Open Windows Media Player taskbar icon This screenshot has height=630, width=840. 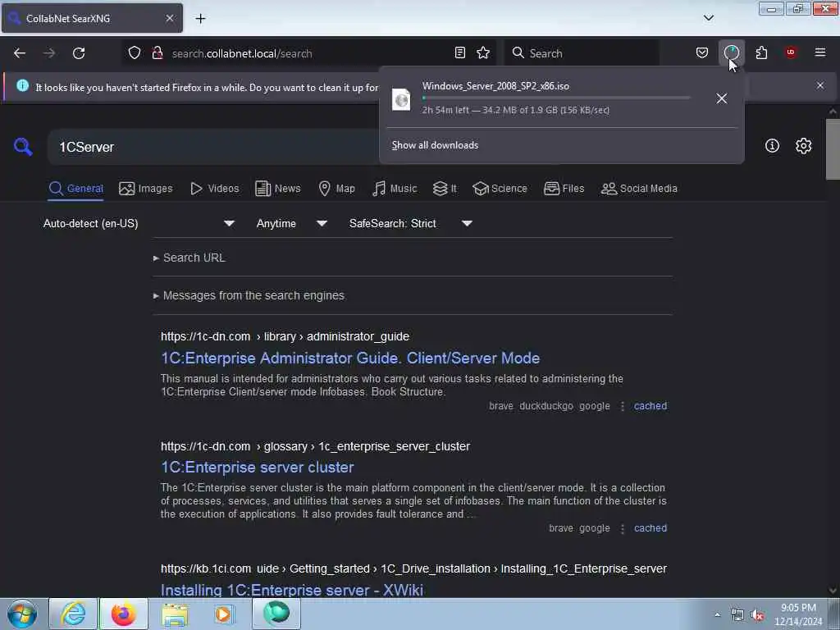224,614
